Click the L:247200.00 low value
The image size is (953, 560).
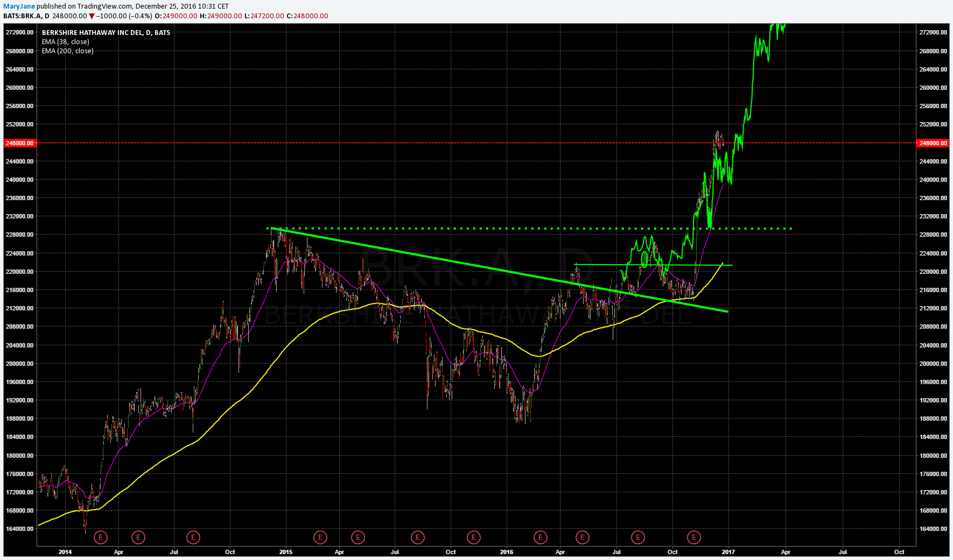pyautogui.click(x=264, y=16)
